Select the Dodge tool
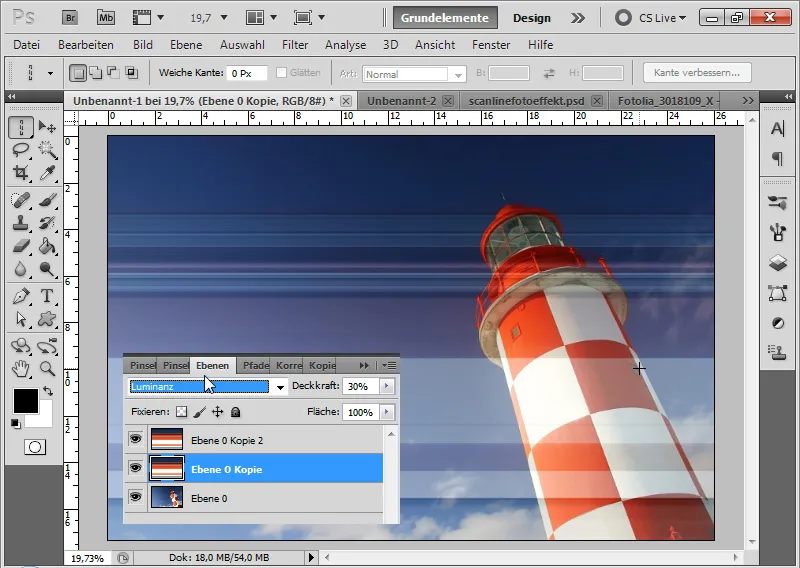The image size is (800, 568). [47, 269]
